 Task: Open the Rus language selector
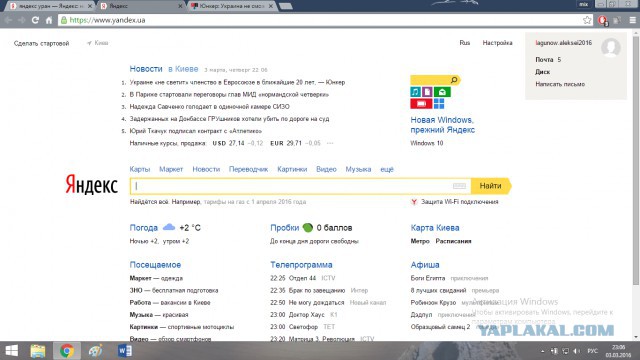[x=464, y=43]
